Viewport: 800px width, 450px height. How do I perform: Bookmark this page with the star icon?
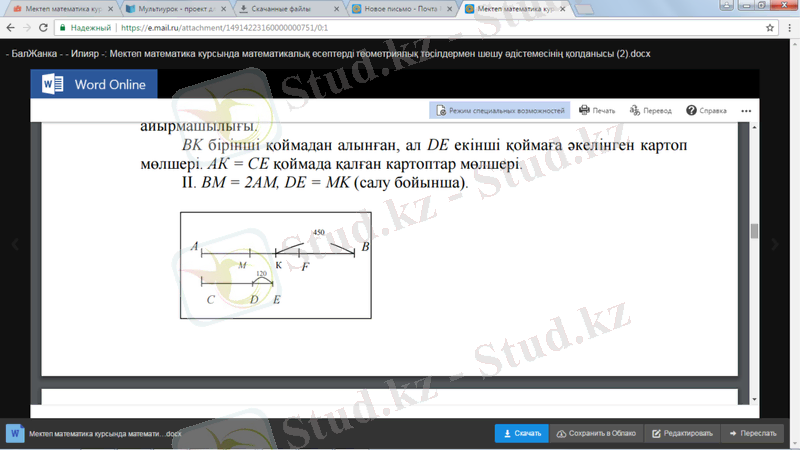[770, 28]
